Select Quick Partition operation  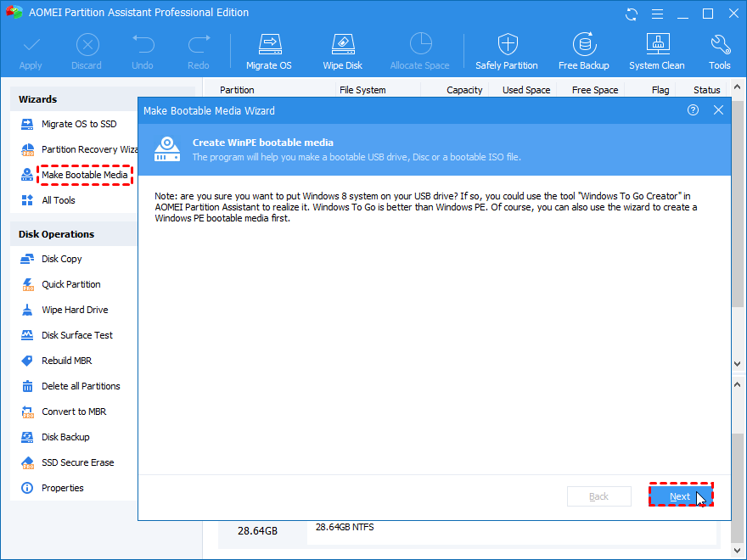pyautogui.click(x=70, y=284)
